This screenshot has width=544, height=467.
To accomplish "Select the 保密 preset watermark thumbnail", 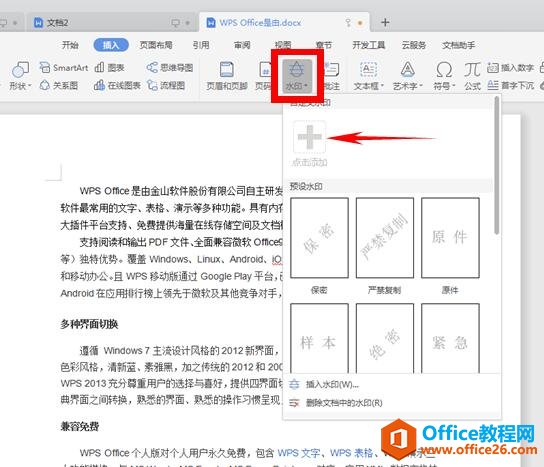I will [x=319, y=238].
